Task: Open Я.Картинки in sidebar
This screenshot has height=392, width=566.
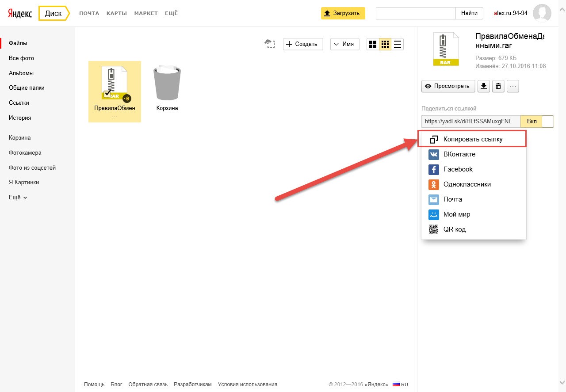Action: [x=24, y=182]
